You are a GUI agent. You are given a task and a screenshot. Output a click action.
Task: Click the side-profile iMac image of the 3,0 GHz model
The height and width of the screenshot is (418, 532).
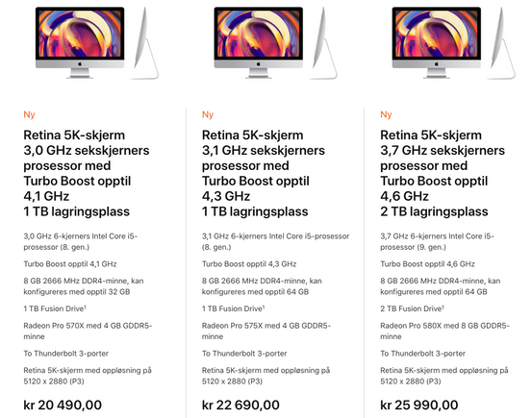145,43
